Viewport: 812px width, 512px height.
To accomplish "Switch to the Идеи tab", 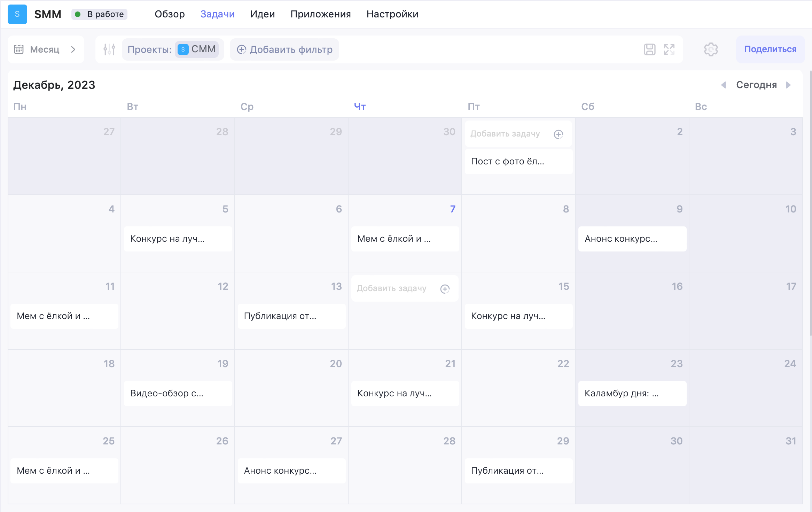I will (x=263, y=14).
